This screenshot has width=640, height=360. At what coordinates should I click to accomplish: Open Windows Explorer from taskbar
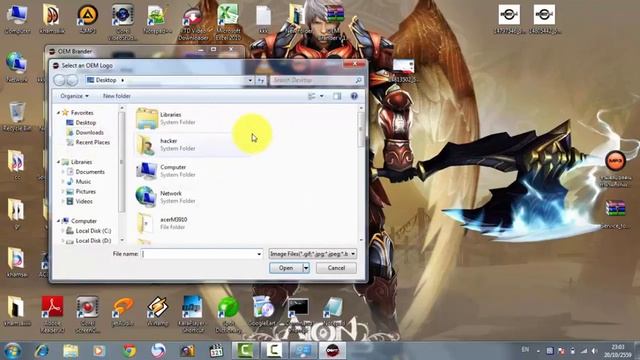click(x=71, y=351)
